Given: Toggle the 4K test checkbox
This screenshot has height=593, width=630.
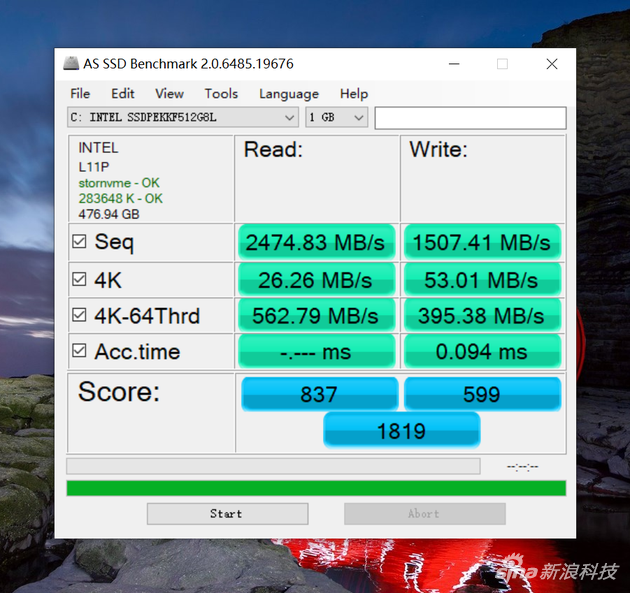Looking at the screenshot, I should (79, 279).
